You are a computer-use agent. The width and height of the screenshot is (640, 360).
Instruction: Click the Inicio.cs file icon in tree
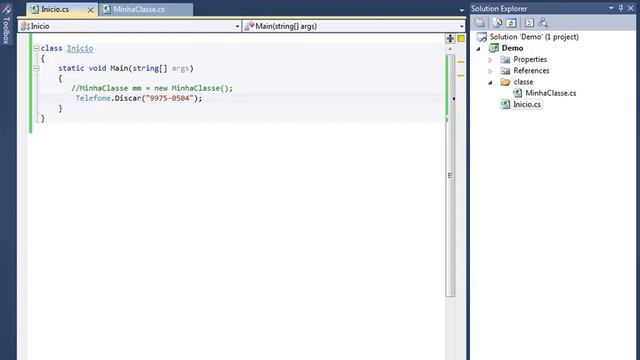coord(506,104)
